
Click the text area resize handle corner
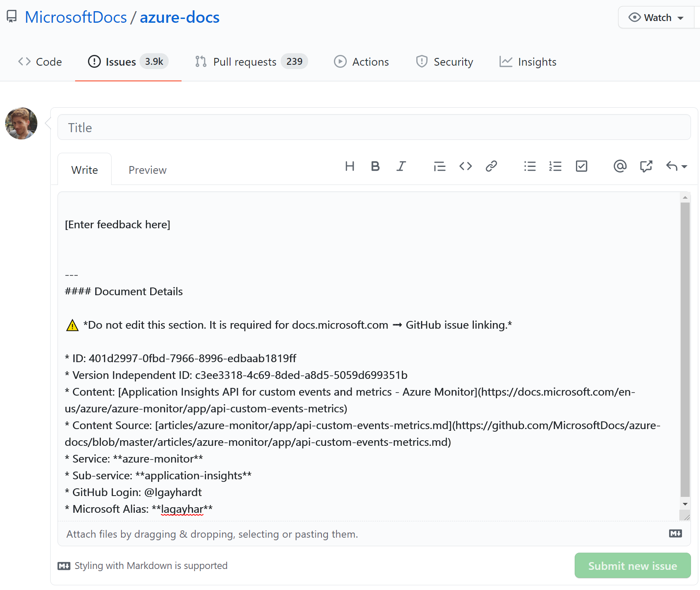[686, 516]
